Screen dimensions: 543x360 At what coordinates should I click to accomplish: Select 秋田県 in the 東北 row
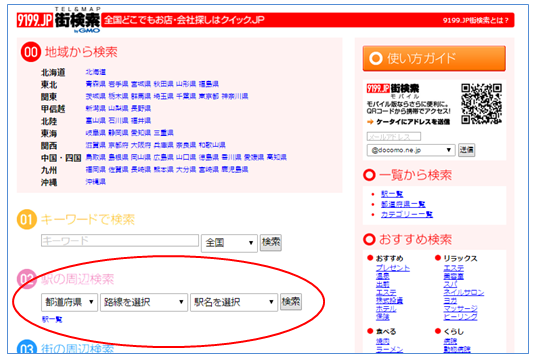click(163, 84)
